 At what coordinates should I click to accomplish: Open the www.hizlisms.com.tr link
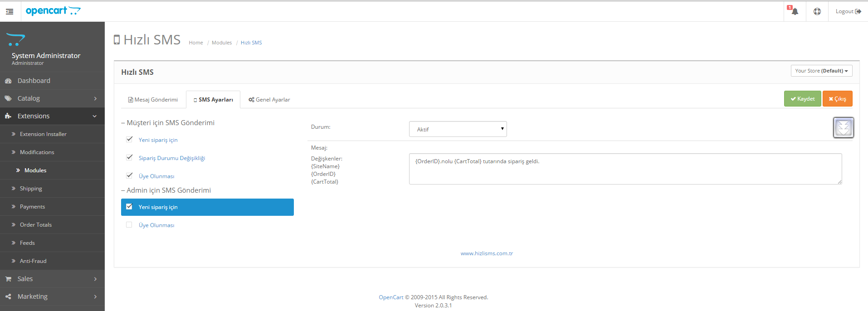487,253
